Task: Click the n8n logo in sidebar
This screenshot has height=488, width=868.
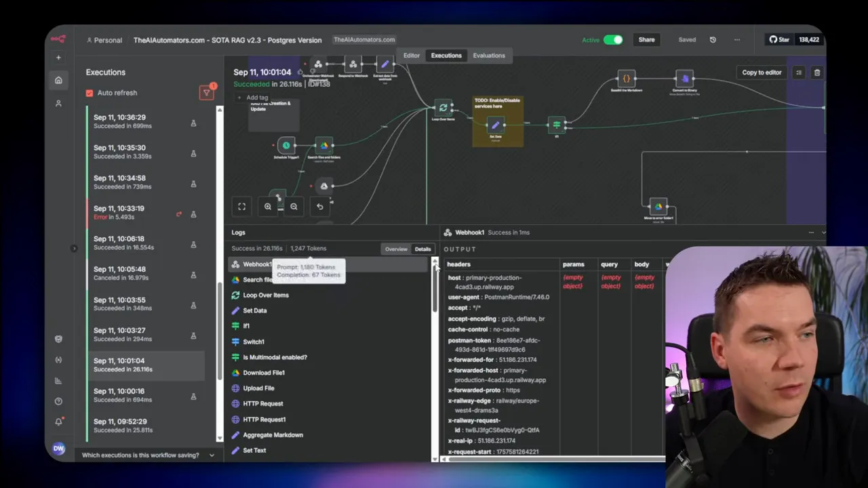Action: coord(58,39)
